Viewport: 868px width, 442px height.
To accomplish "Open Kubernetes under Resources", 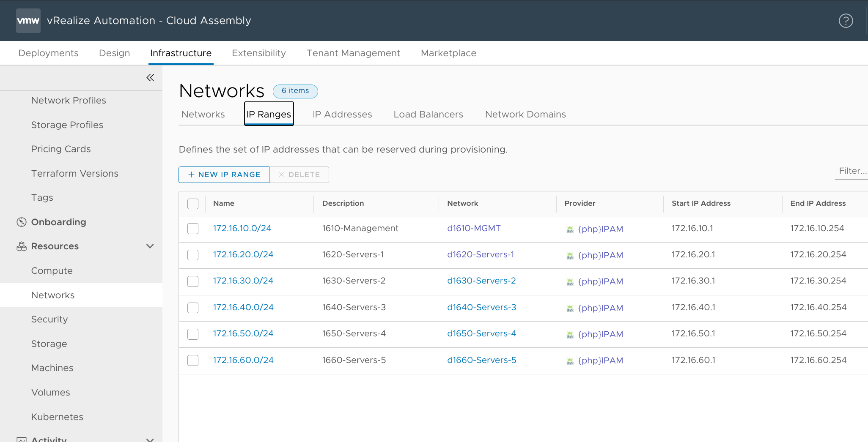I will click(x=57, y=417).
